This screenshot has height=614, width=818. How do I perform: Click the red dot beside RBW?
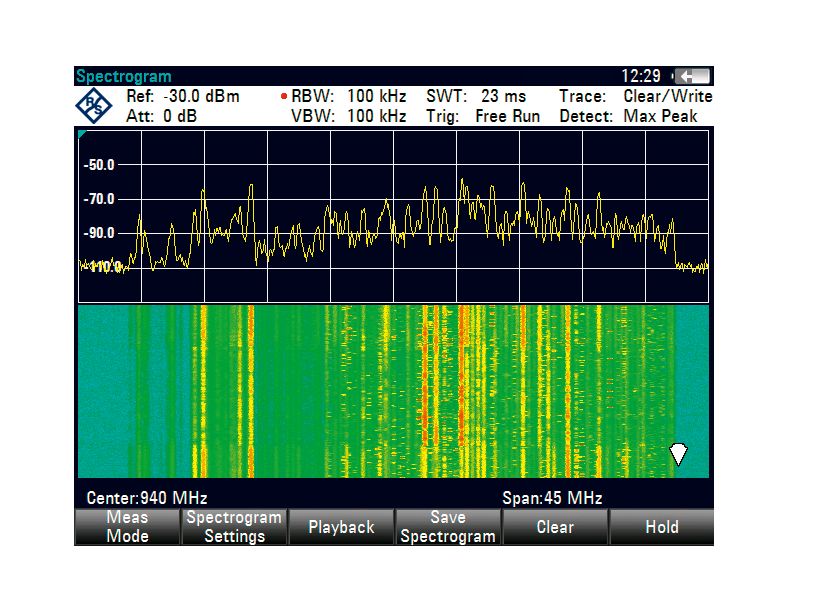click(x=284, y=97)
